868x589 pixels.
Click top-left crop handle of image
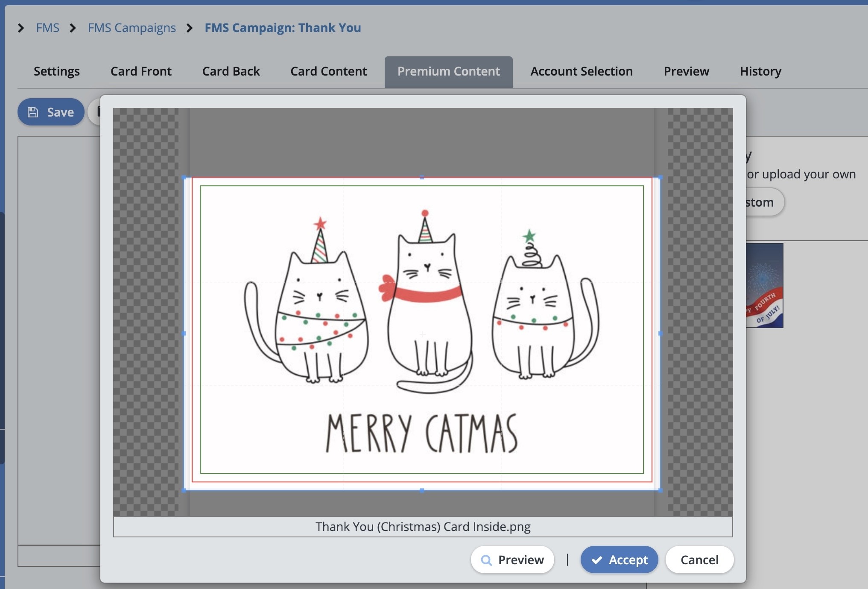coord(184,178)
